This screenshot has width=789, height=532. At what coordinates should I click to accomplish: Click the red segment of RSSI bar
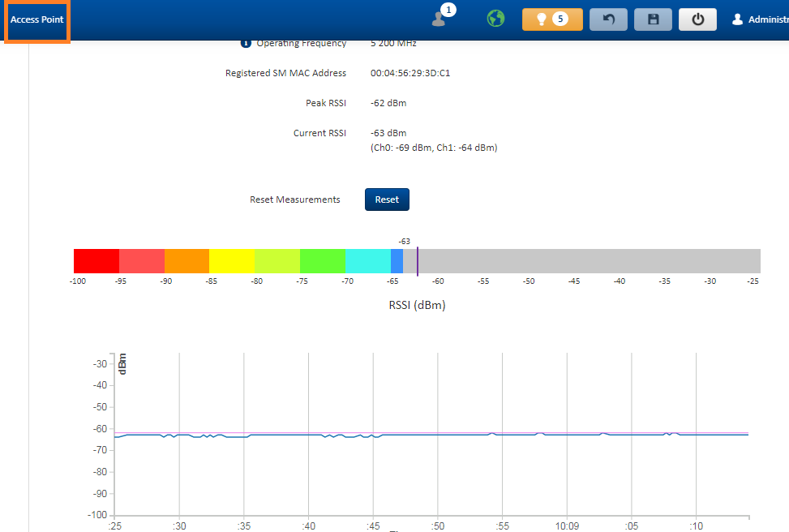(96, 261)
